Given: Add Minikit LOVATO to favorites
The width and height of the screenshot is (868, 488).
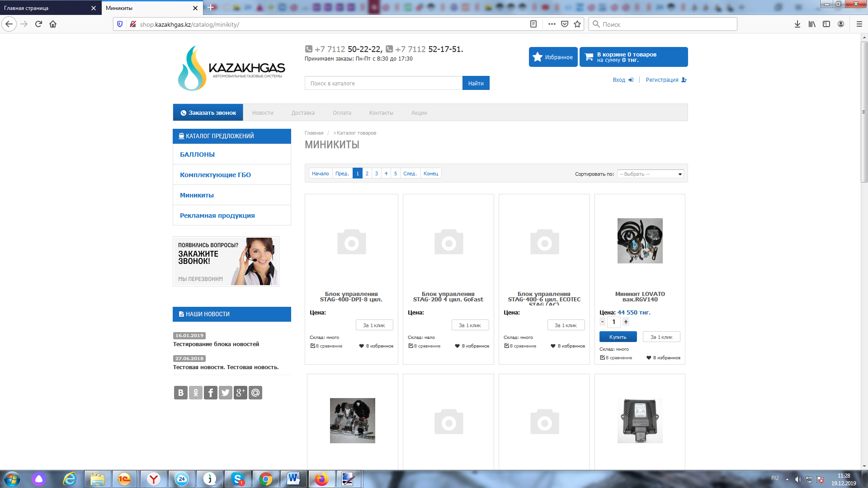Looking at the screenshot, I should [x=663, y=358].
